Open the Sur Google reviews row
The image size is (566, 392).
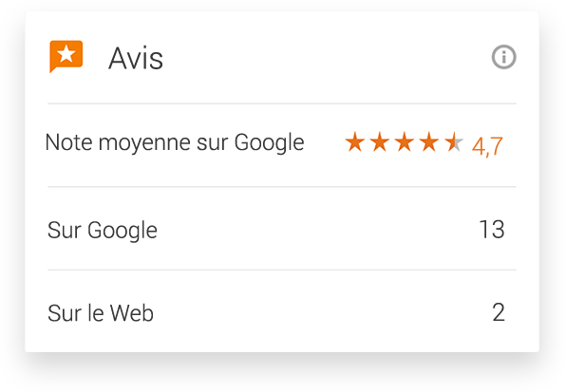click(x=282, y=229)
